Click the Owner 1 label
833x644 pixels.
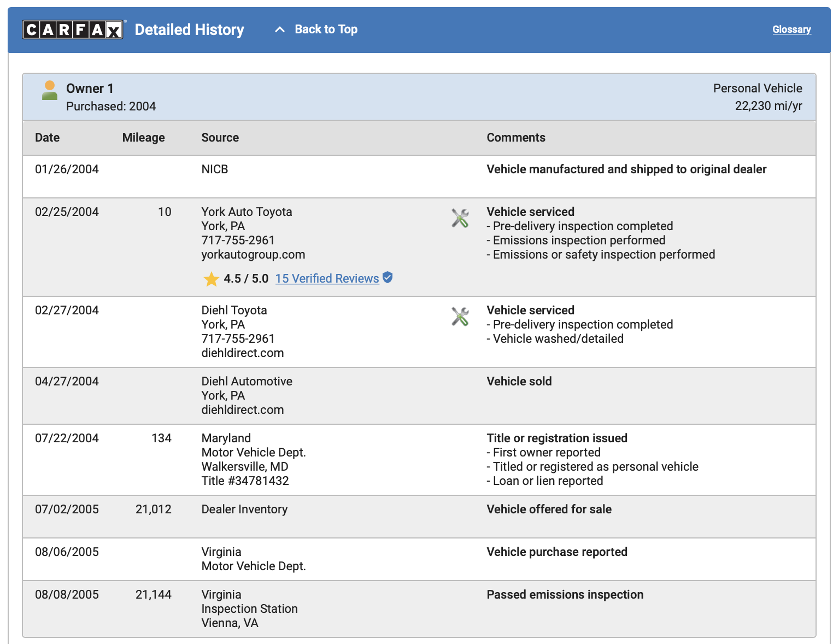point(90,89)
